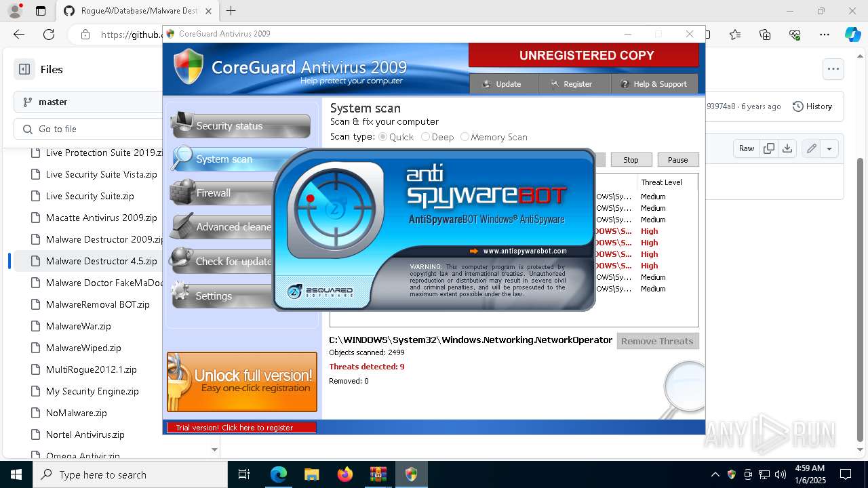Open the Copilot icon in Edge
Image resolution: width=868 pixels, height=488 pixels.
(852, 35)
